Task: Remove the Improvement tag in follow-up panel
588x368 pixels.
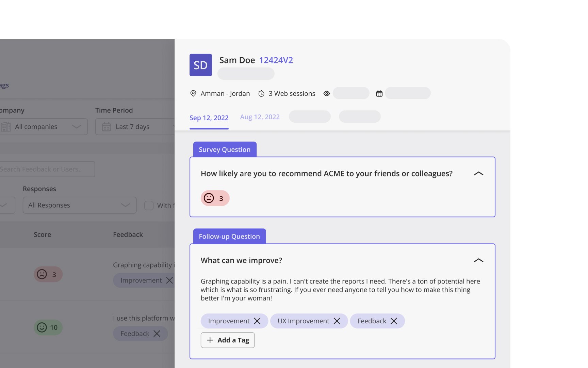Action: (257, 321)
